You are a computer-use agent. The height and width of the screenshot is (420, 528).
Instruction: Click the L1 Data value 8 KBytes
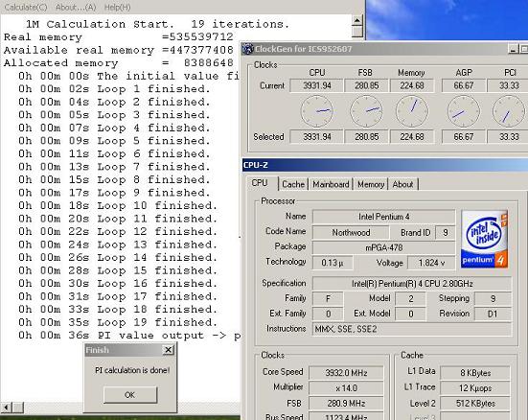pyautogui.click(x=475, y=373)
